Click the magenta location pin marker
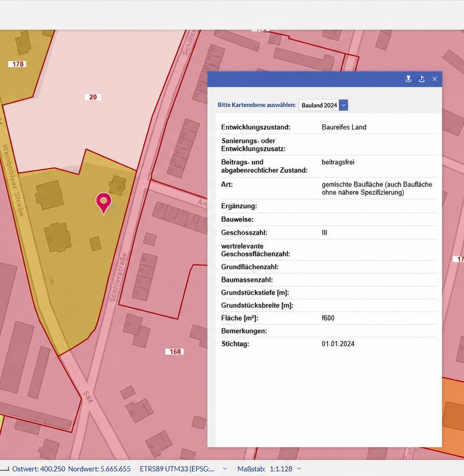This screenshot has height=476, width=464. point(104,203)
